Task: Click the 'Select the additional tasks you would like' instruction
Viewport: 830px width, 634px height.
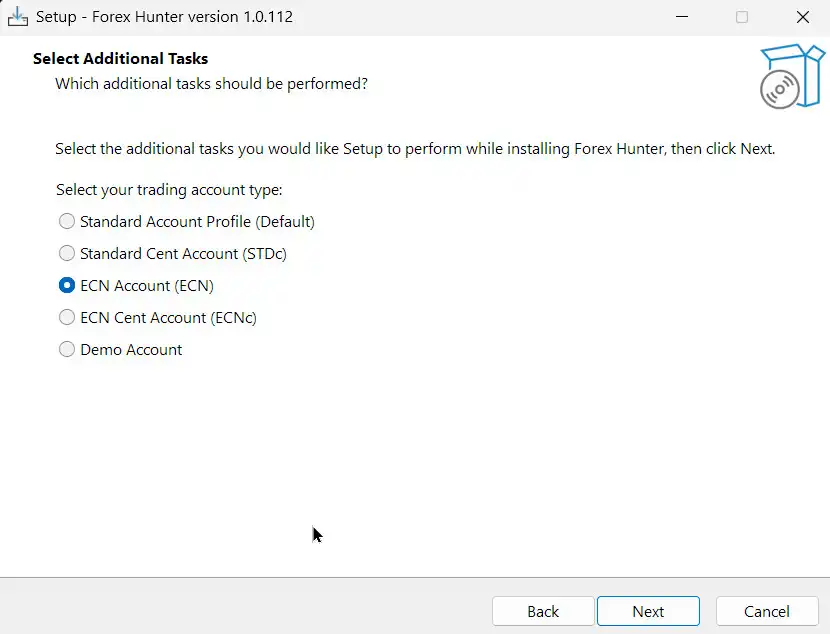Action: 415,149
